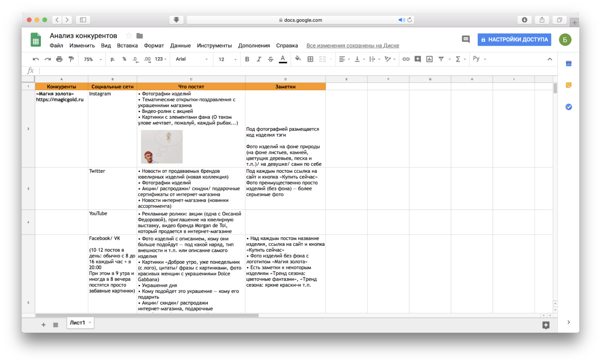Open comments history speech bubble icon
Image resolution: width=601 pixels, height=364 pixels.
point(465,39)
